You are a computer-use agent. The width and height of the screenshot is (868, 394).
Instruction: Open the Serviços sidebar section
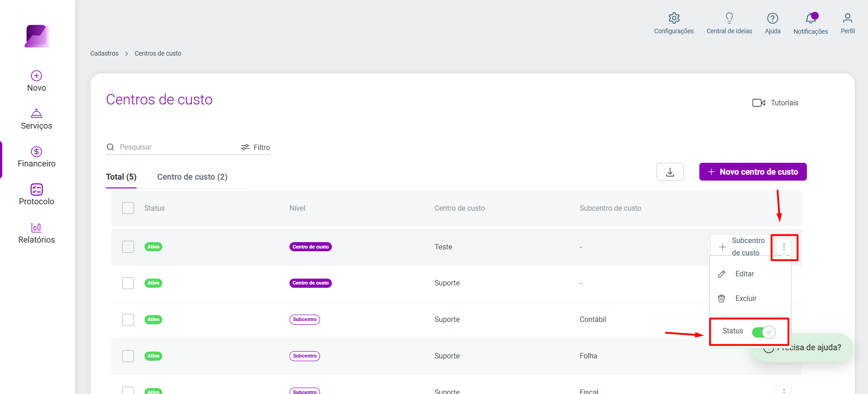[x=36, y=119]
